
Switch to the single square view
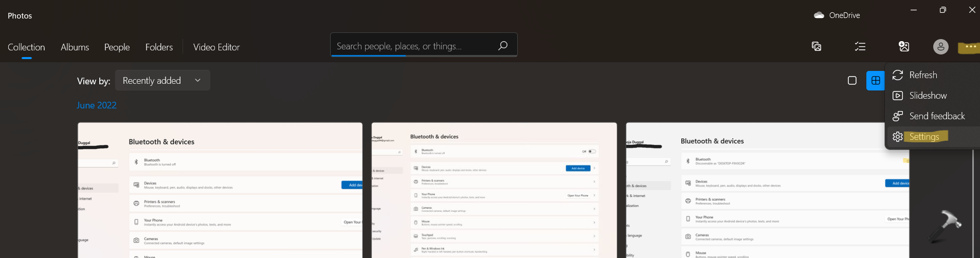click(852, 81)
